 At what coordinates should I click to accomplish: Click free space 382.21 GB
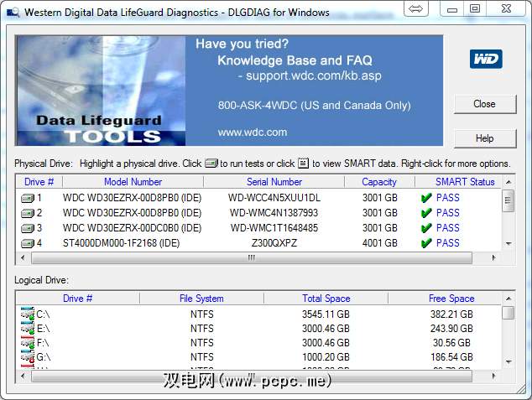coord(451,314)
